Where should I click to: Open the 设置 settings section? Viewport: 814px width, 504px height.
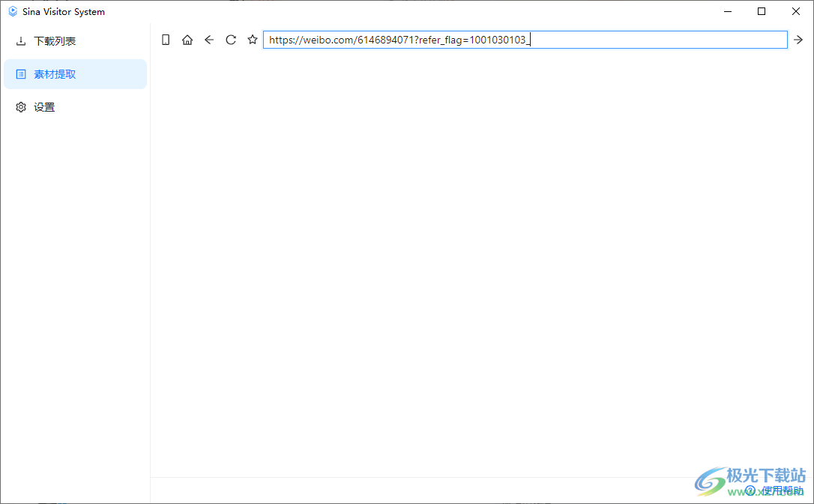[x=75, y=107]
